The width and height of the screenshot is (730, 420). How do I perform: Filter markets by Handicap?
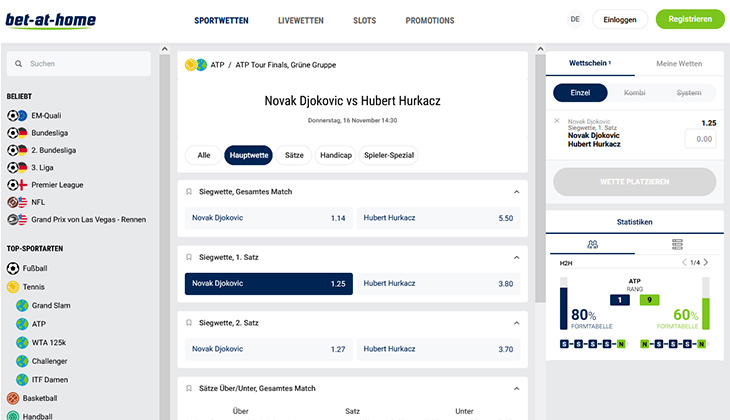[336, 155]
